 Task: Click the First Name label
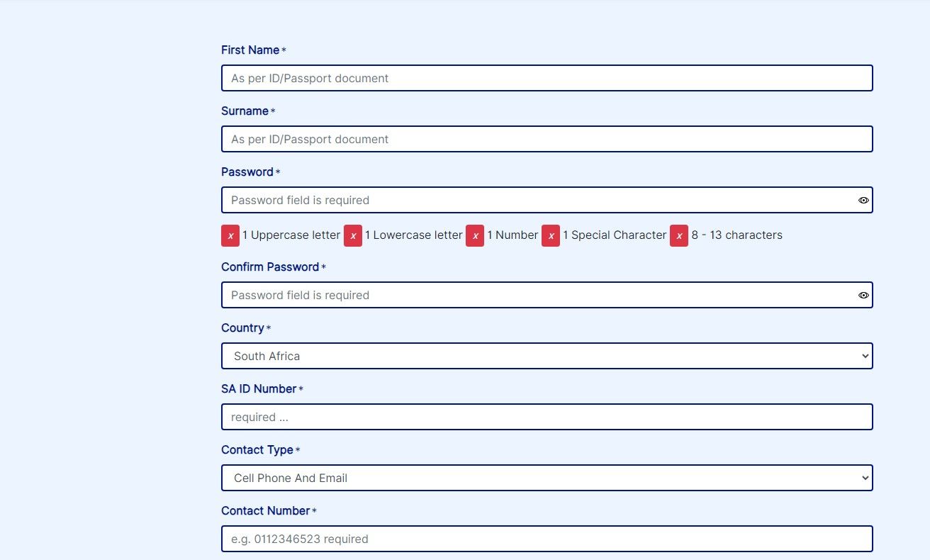pyautogui.click(x=250, y=50)
